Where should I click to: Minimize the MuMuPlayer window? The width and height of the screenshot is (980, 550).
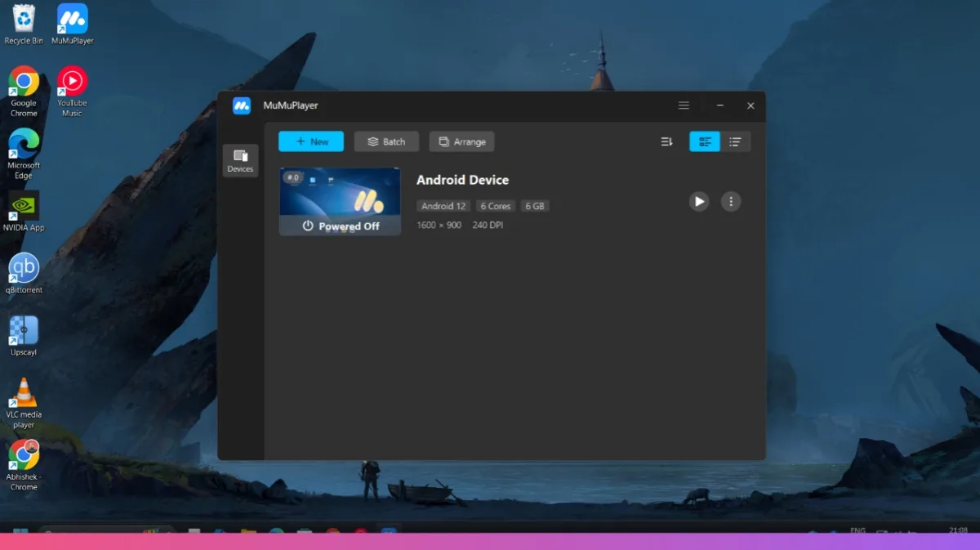(720, 105)
